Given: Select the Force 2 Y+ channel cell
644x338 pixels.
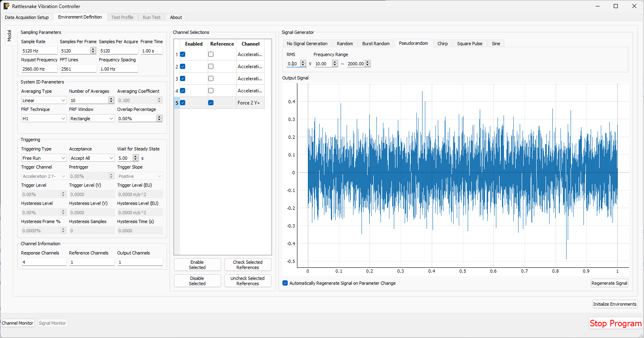Looking at the screenshot, I should pyautogui.click(x=251, y=103).
